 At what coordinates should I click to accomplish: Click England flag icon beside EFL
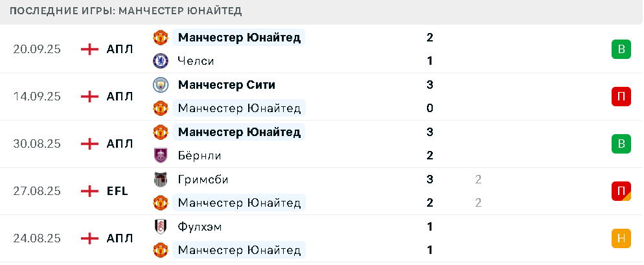click(89, 191)
